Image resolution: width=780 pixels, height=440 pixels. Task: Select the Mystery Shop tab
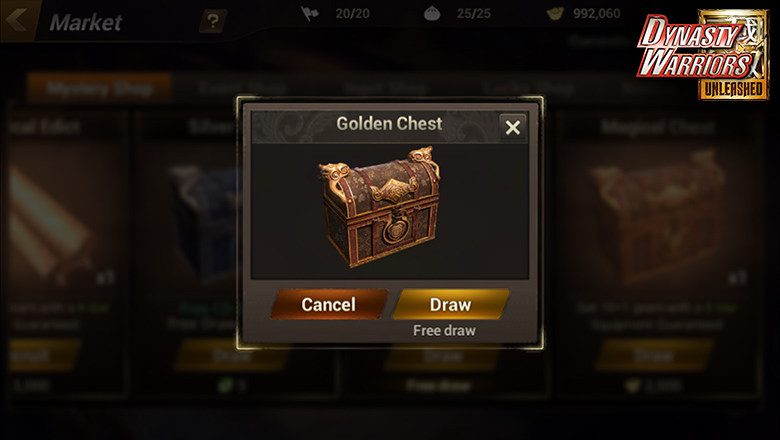(99, 88)
